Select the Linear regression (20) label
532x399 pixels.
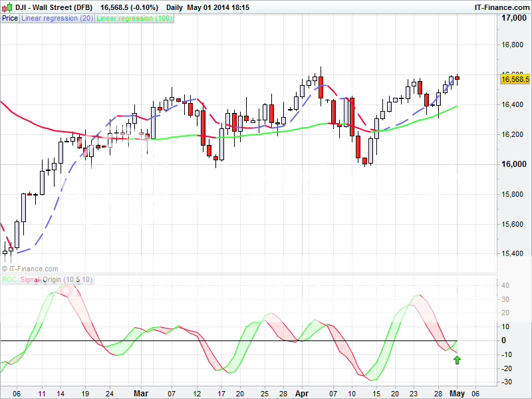tap(57, 19)
